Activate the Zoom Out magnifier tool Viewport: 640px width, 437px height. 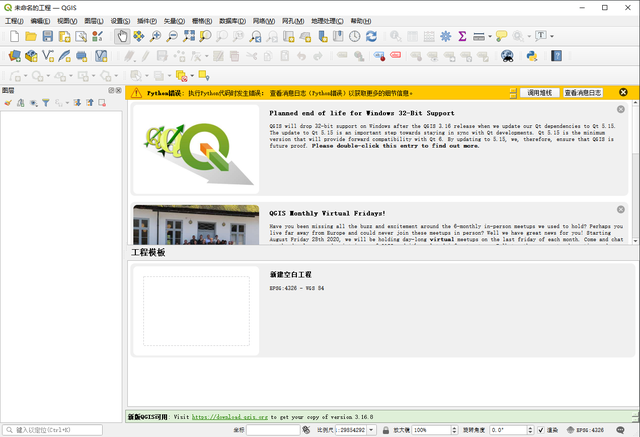pyautogui.click(x=172, y=36)
